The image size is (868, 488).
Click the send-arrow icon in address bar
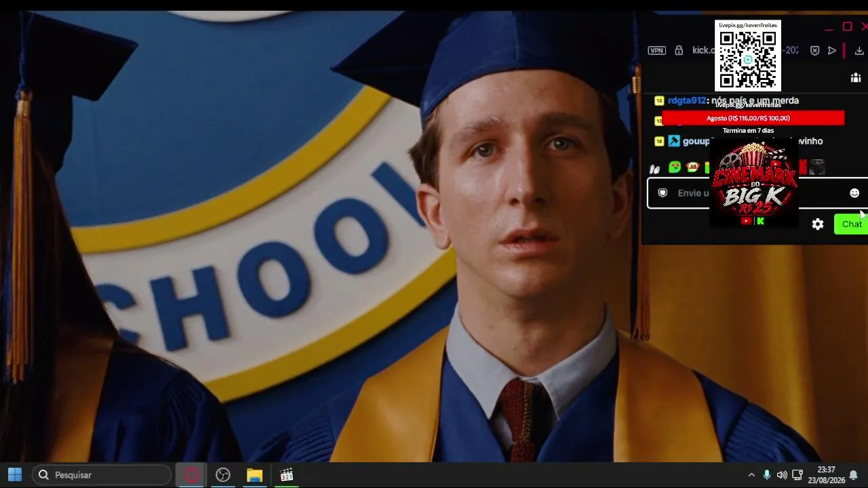tap(832, 50)
